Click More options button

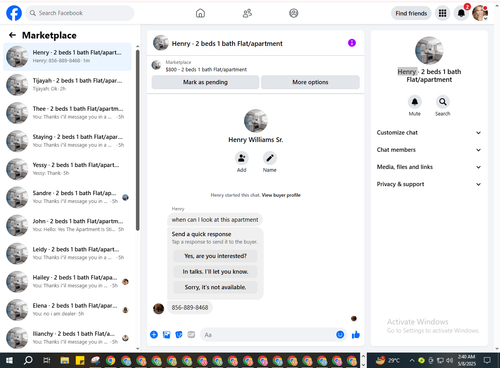point(310,82)
